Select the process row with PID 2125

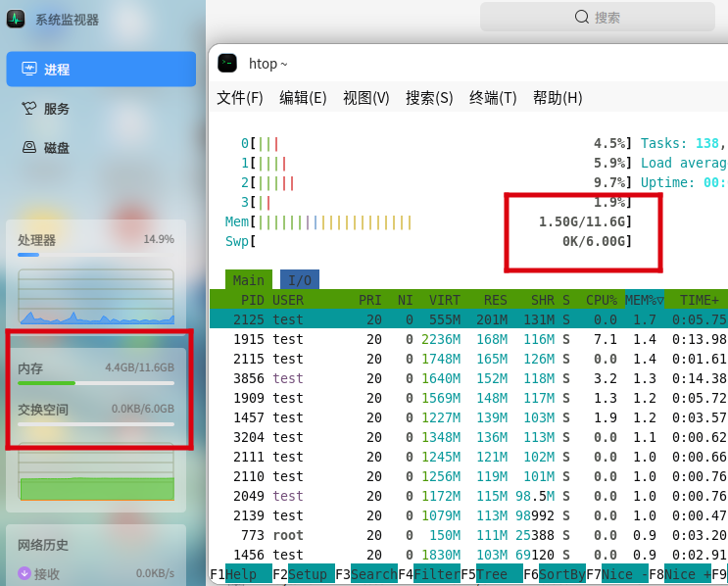coord(469,319)
